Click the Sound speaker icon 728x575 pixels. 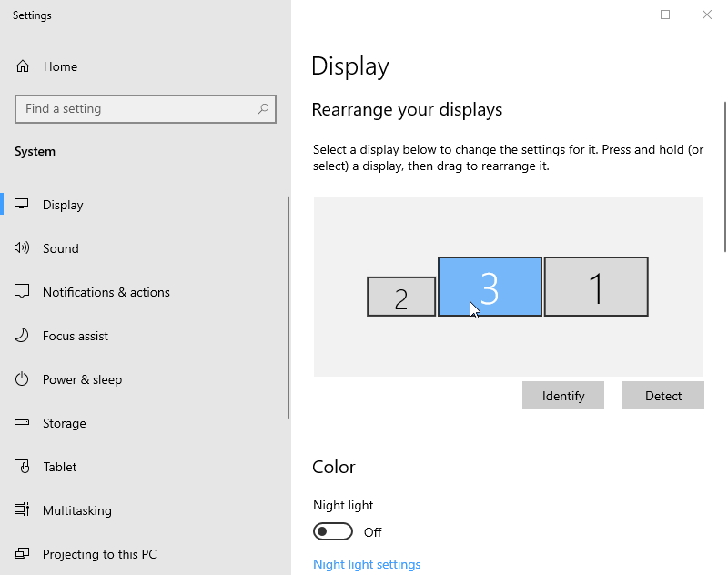[23, 248]
